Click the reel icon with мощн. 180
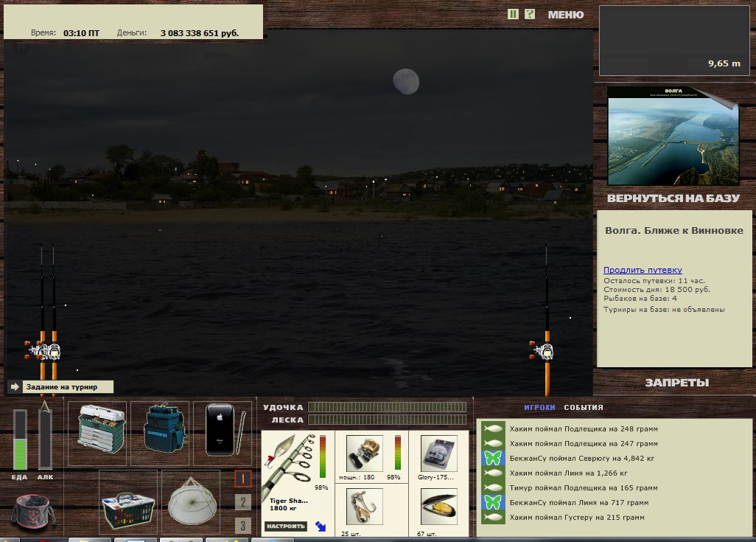The image size is (756, 542). (365, 454)
